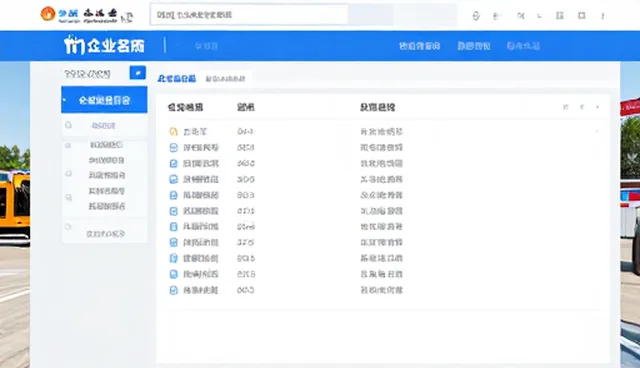The image size is (640, 368).
Task: Click the 企业 site logo in blue header
Action: pos(104,45)
